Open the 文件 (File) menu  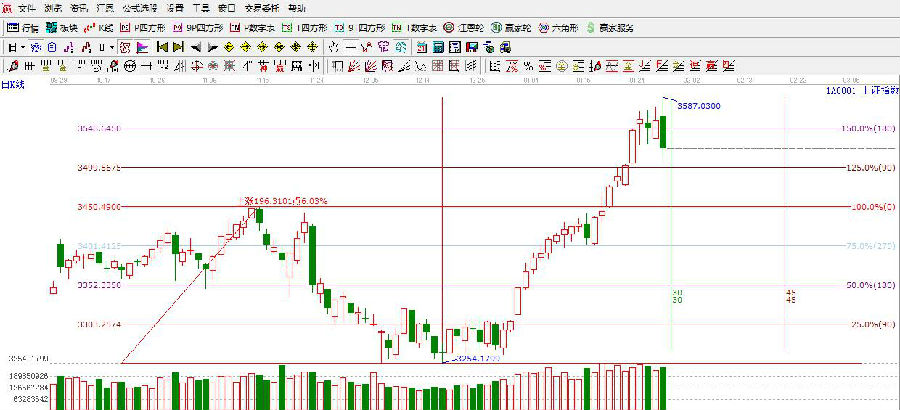[26, 7]
